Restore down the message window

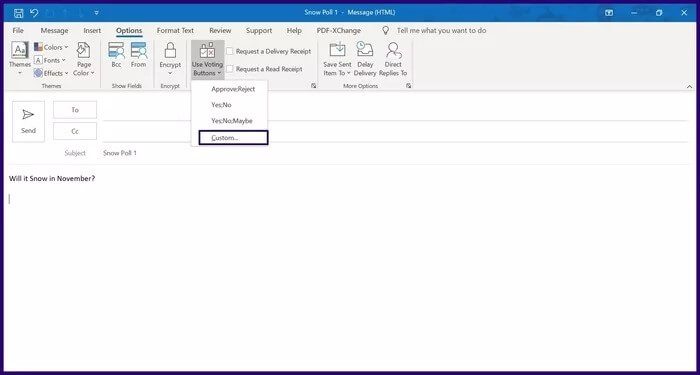659,13
